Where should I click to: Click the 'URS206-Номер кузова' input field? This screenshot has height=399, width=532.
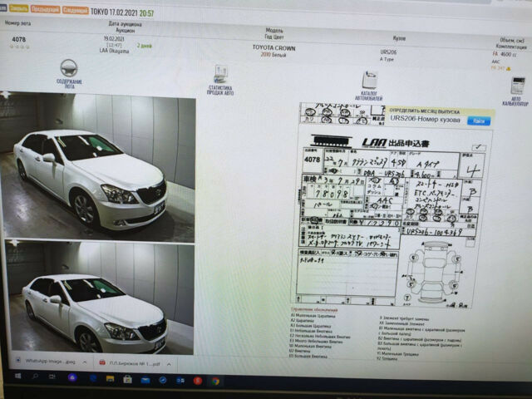pos(426,119)
